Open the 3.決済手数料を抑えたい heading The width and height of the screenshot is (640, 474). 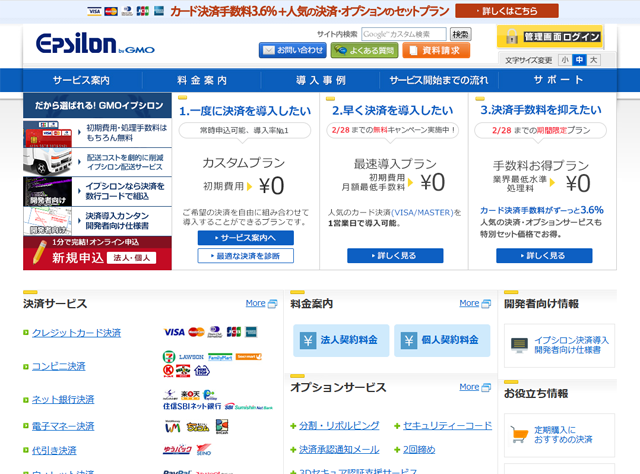pos(541,110)
